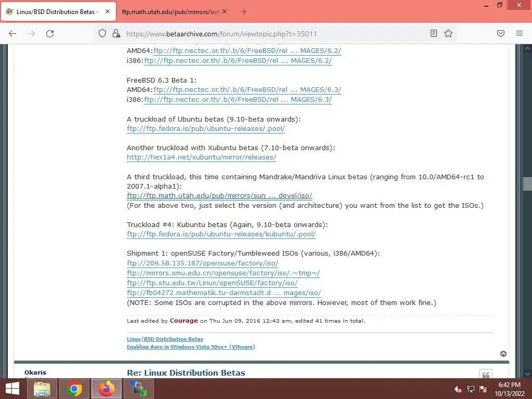Click taskbar clock showing 6:42 PM

click(x=510, y=389)
